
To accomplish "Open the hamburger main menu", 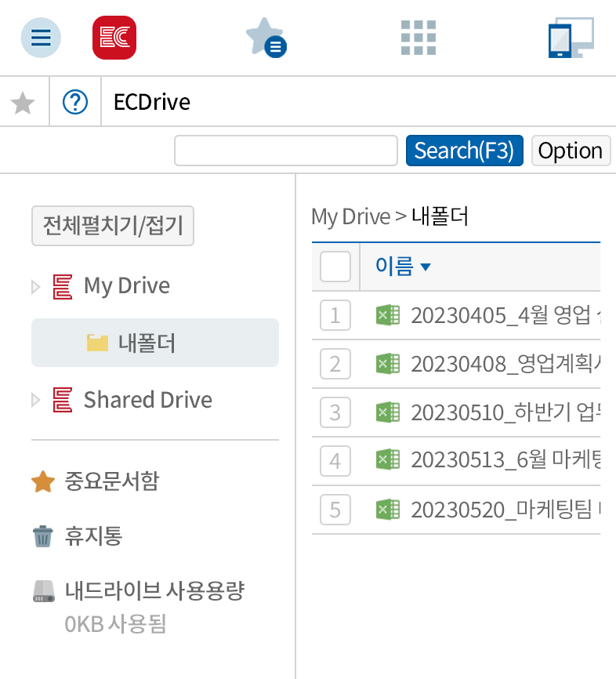I will click(41, 38).
